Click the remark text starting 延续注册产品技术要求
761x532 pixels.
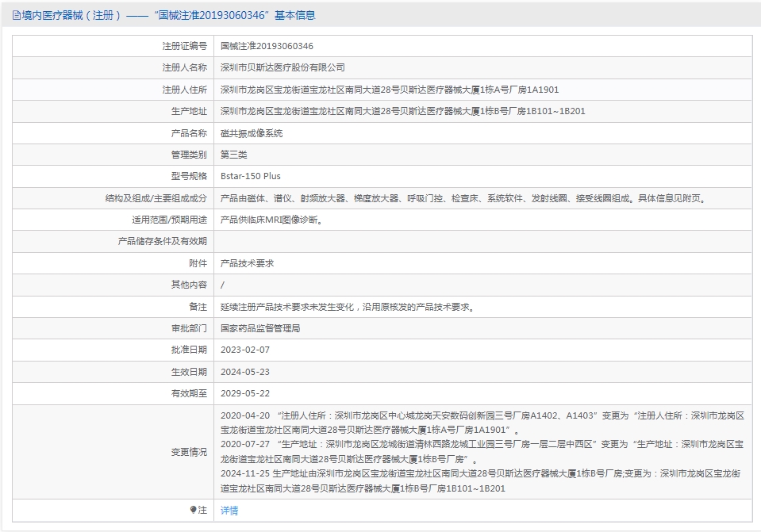(x=348, y=307)
